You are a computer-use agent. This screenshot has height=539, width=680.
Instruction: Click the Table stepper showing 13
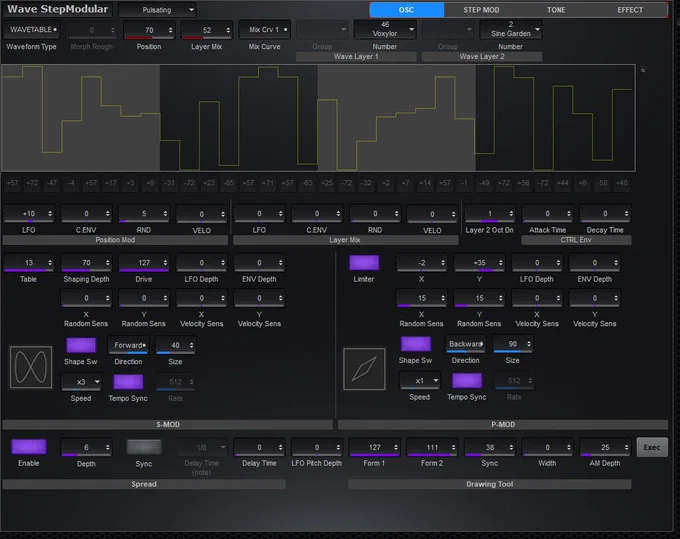coord(29,262)
